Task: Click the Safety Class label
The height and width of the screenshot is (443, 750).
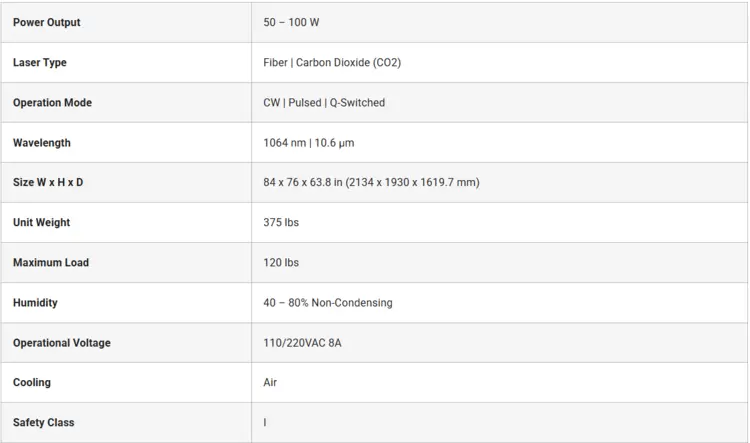Action: coord(44,422)
